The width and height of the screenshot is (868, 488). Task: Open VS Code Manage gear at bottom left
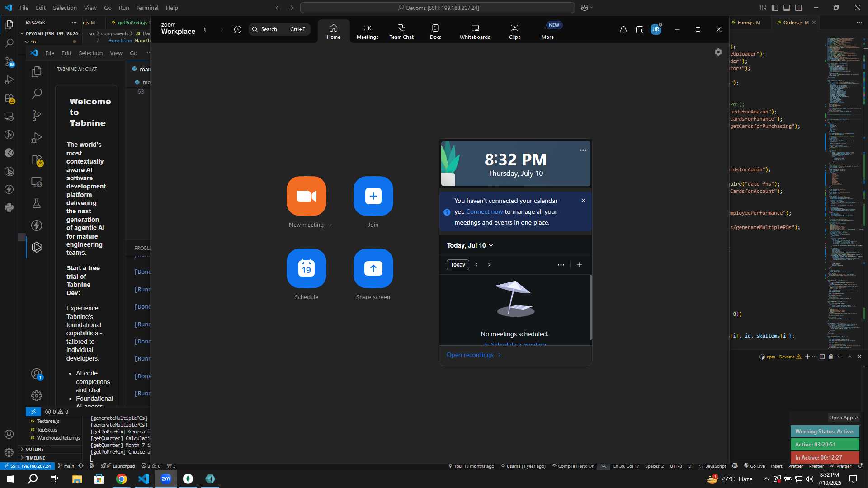(x=9, y=452)
